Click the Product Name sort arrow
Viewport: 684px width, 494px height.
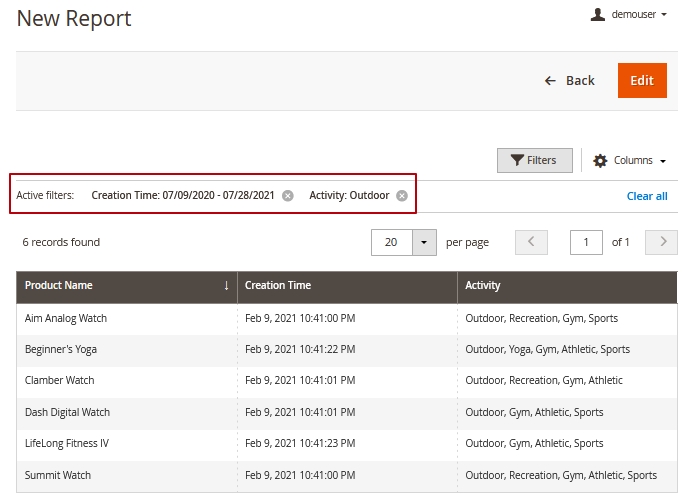226,286
